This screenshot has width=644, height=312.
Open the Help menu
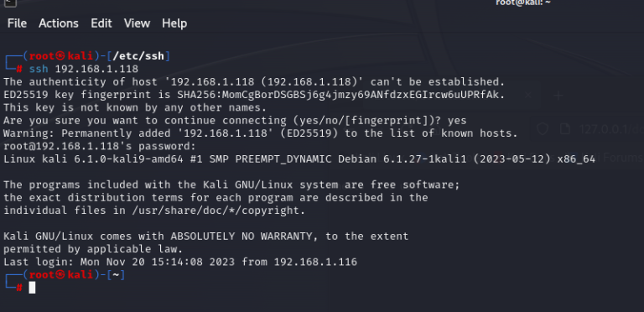(x=174, y=23)
